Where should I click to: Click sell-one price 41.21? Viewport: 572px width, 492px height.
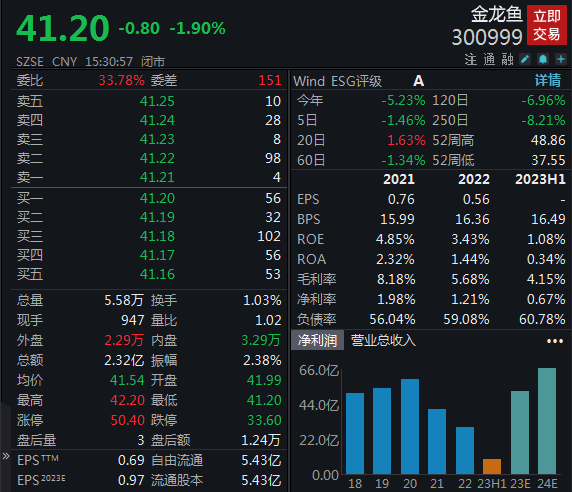[x=157, y=177]
